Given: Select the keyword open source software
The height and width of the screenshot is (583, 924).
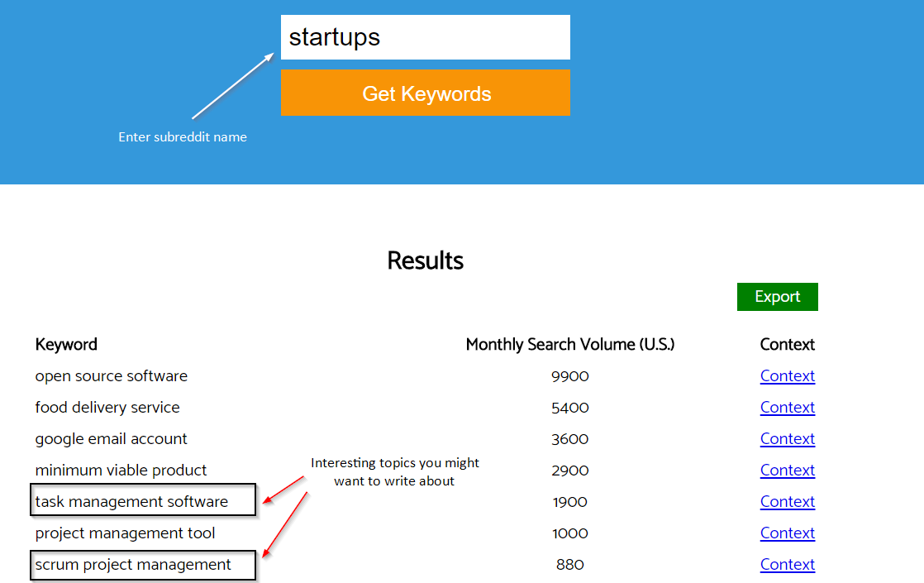Looking at the screenshot, I should click(x=111, y=375).
